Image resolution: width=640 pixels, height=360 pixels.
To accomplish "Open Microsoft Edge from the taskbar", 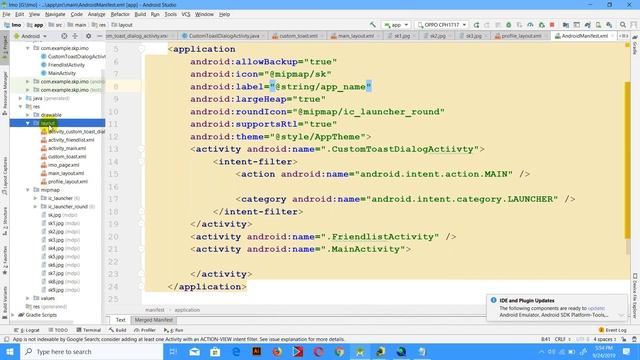I will 236,351.
